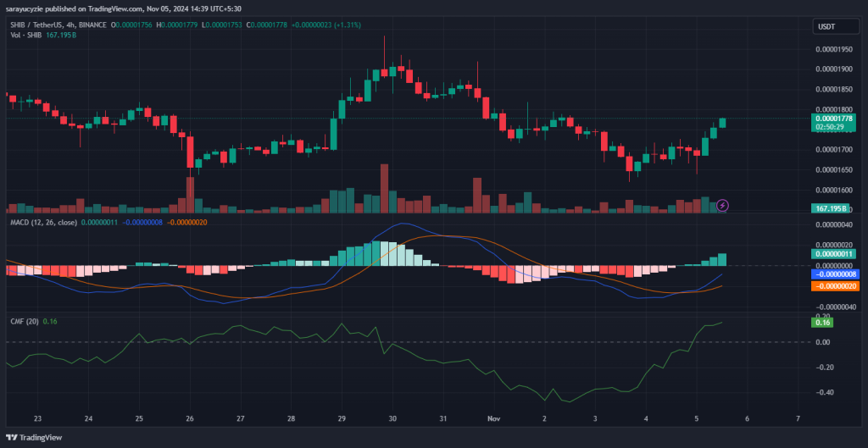Click the author name sarayucyzie
868x448 pixels.
click(x=26, y=8)
